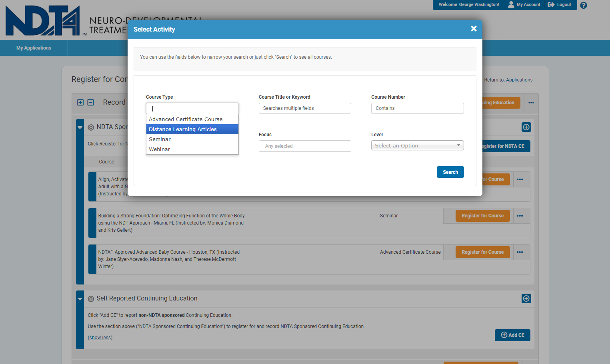Viewport: 610px width, 364px height.
Task: Click plus icon in NDTA Sponsored section
Action: 526,127
